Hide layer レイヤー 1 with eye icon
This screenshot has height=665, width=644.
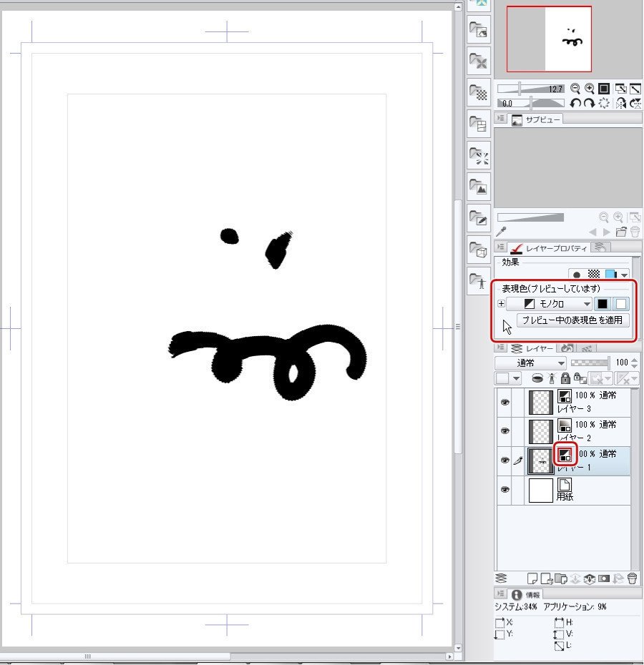(x=504, y=460)
